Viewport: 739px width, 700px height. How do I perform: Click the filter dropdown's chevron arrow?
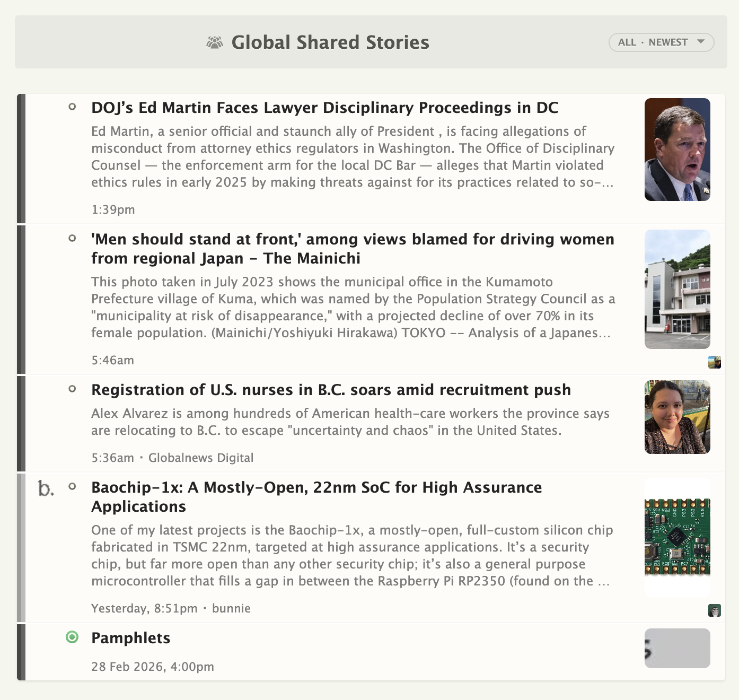click(701, 42)
